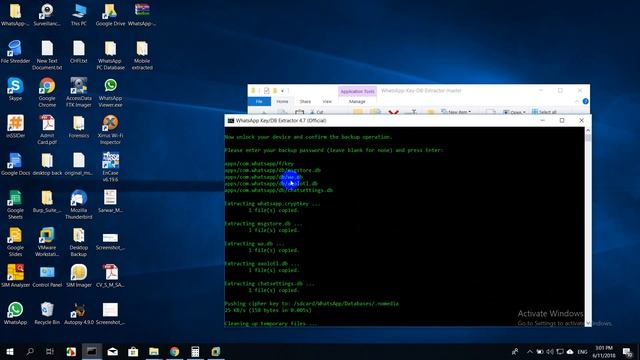Screen dimensions: 640x360
Task: Open the Admit Card.pdf file
Action: click(47, 129)
